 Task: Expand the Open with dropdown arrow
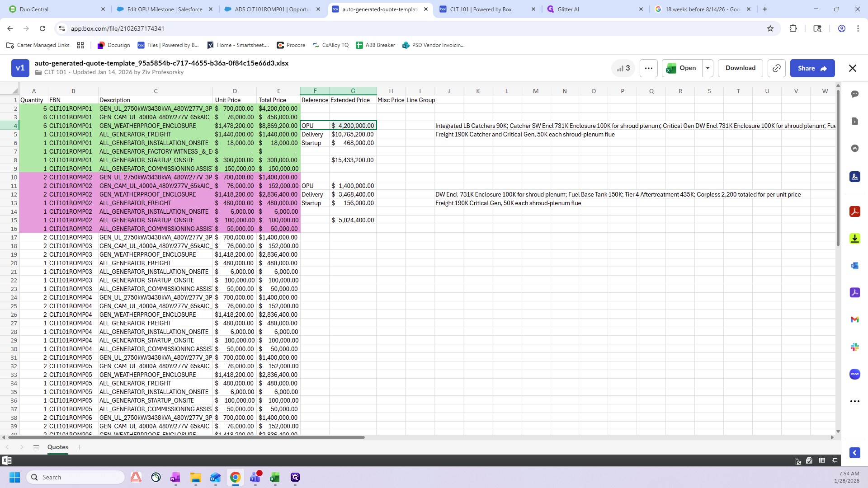point(708,68)
